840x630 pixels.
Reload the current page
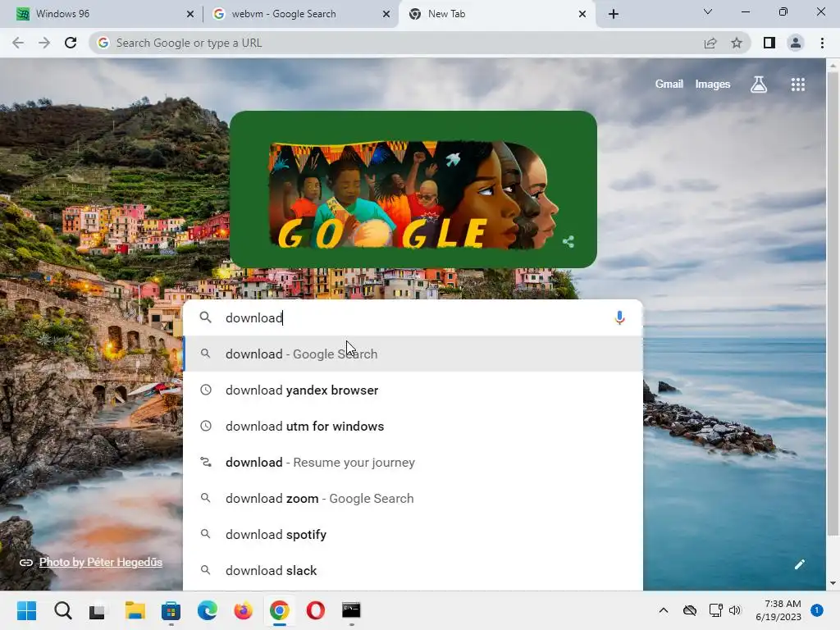pos(71,43)
